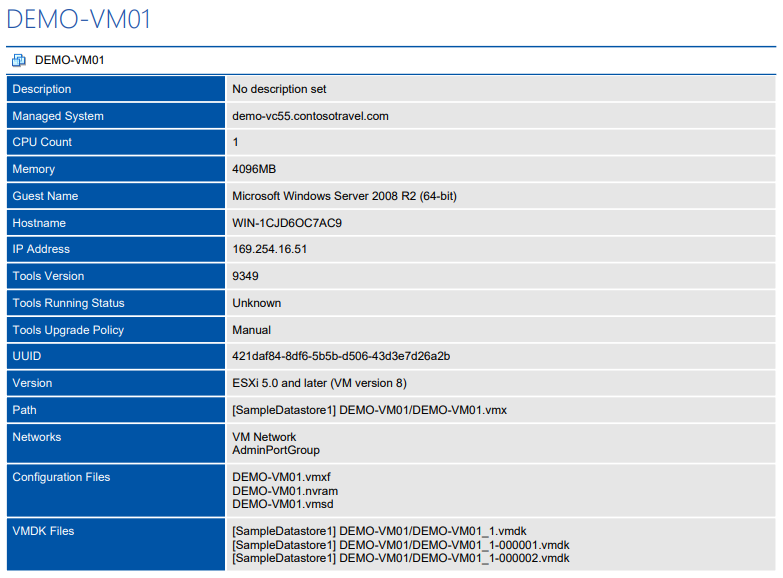This screenshot has height=578, width=783.
Task: Click the DEMO-VM01.vmxf file name
Action: coord(281,477)
